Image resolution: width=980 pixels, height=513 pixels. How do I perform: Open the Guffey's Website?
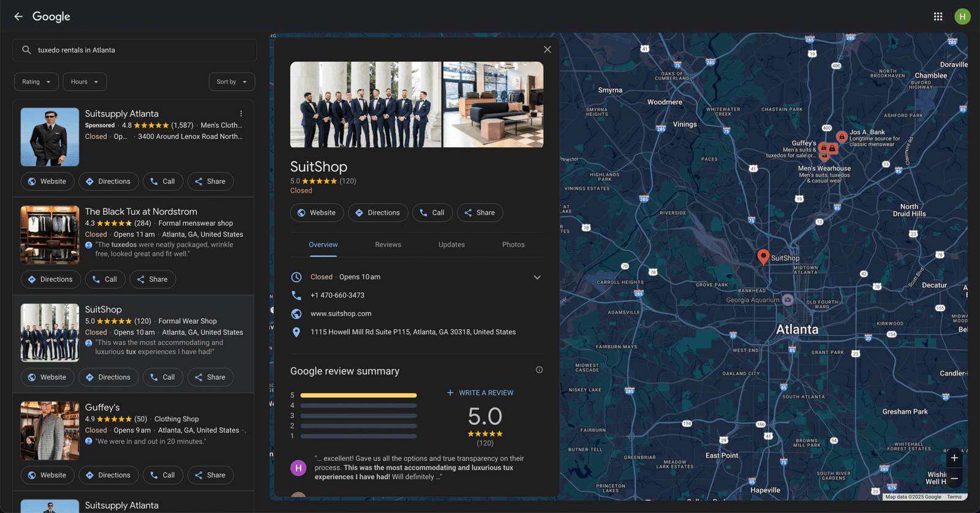(48, 475)
